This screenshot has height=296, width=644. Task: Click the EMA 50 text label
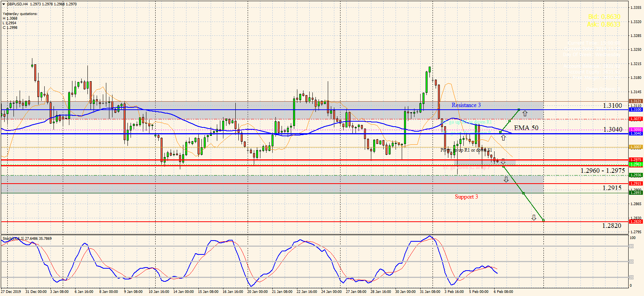pyautogui.click(x=526, y=128)
